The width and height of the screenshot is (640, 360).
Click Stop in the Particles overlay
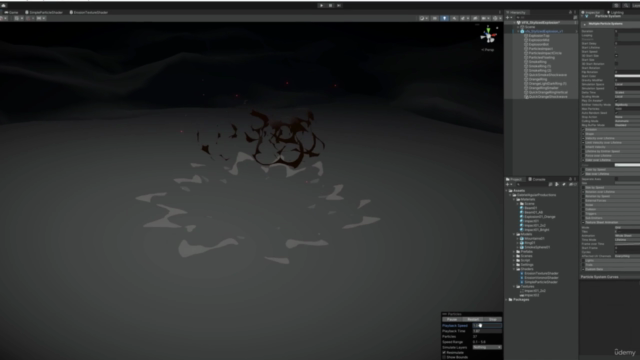pyautogui.click(x=493, y=320)
